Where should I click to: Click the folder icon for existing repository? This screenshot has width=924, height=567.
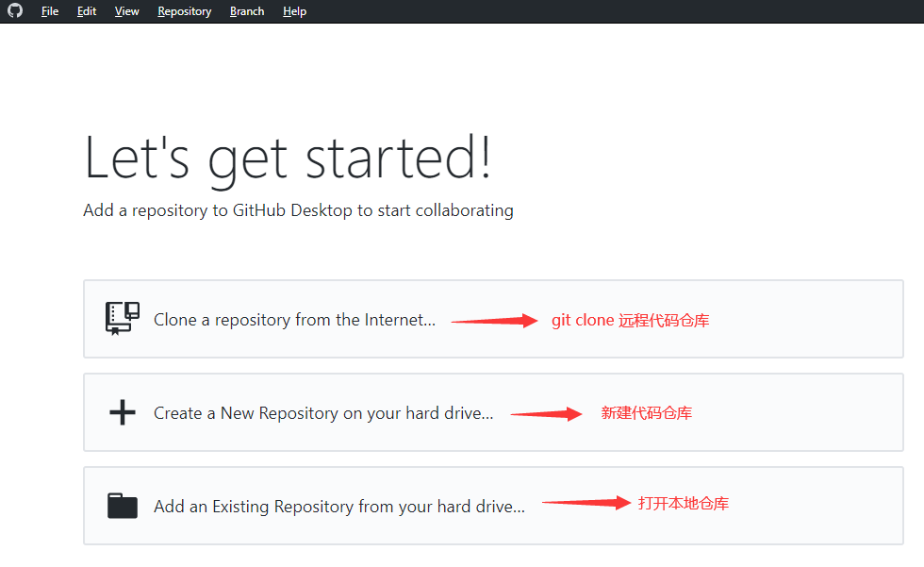[x=123, y=506]
